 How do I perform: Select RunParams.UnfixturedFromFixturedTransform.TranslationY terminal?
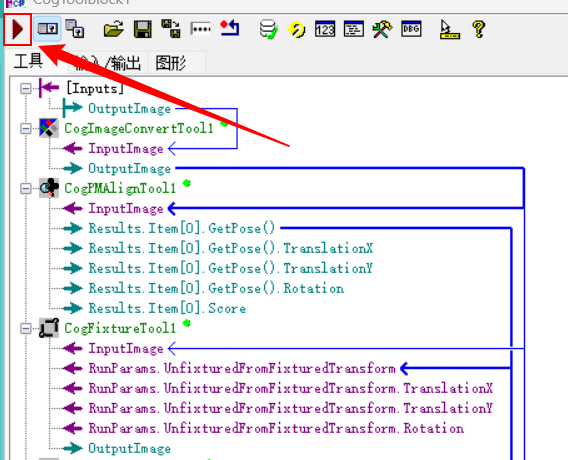(x=291, y=409)
